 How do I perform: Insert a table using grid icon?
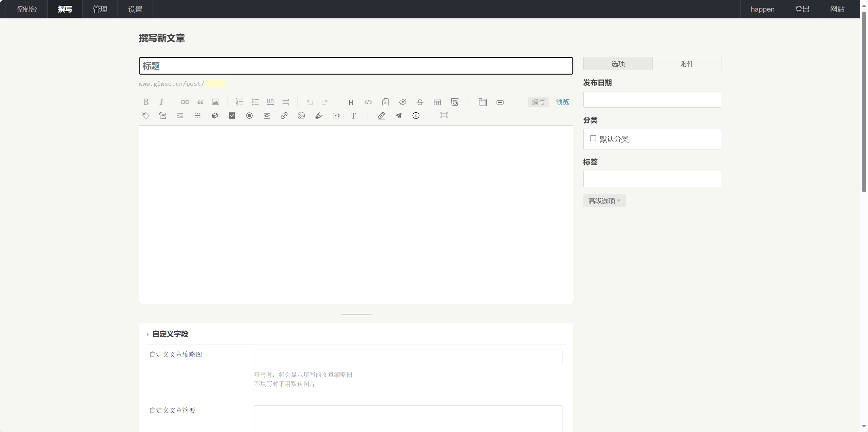437,102
